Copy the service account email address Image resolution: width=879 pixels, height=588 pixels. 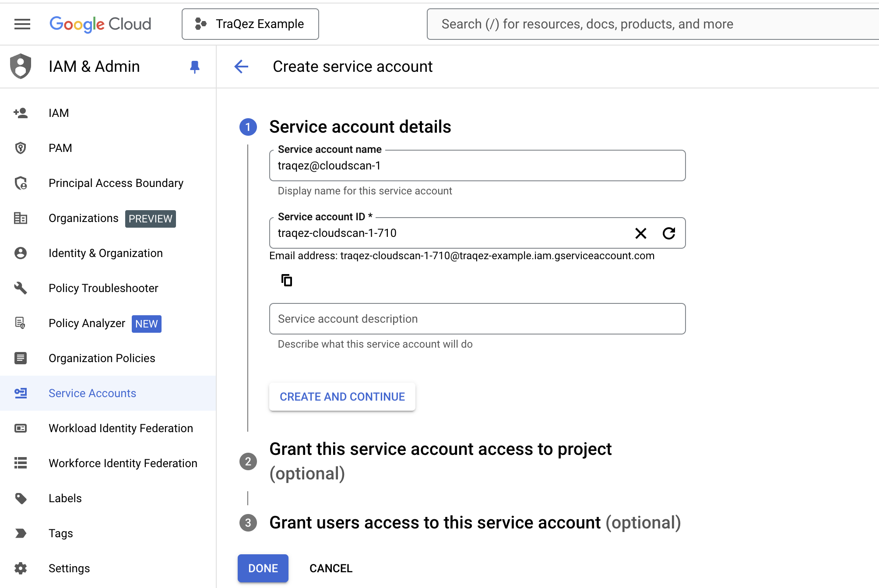point(287,280)
